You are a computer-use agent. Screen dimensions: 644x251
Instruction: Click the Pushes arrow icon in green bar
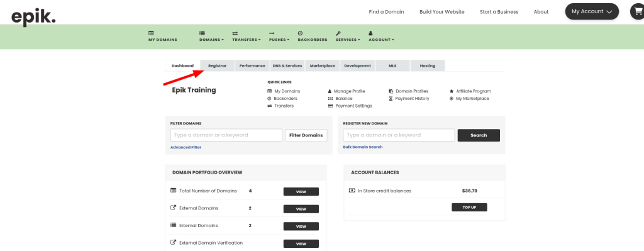point(272,33)
